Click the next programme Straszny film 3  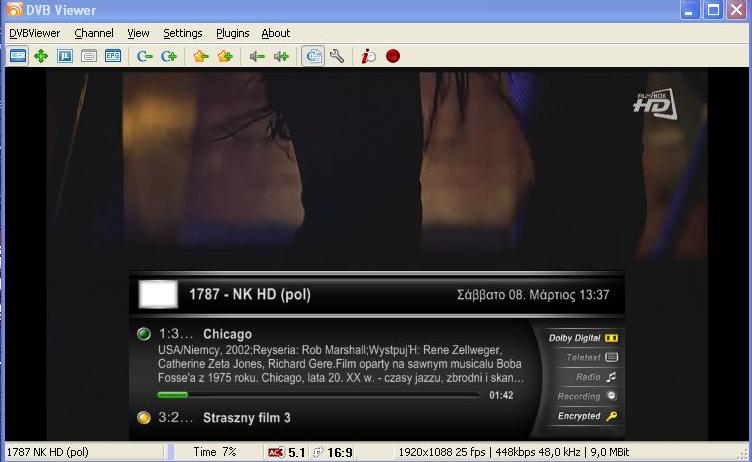[247, 417]
